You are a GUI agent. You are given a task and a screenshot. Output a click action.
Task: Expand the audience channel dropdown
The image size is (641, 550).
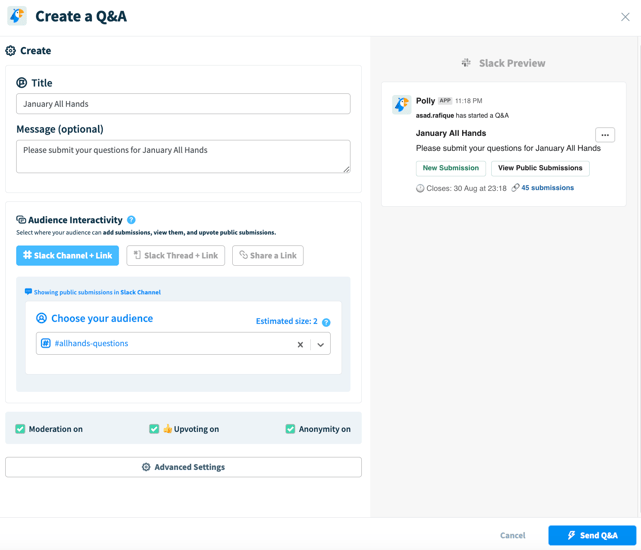321,344
